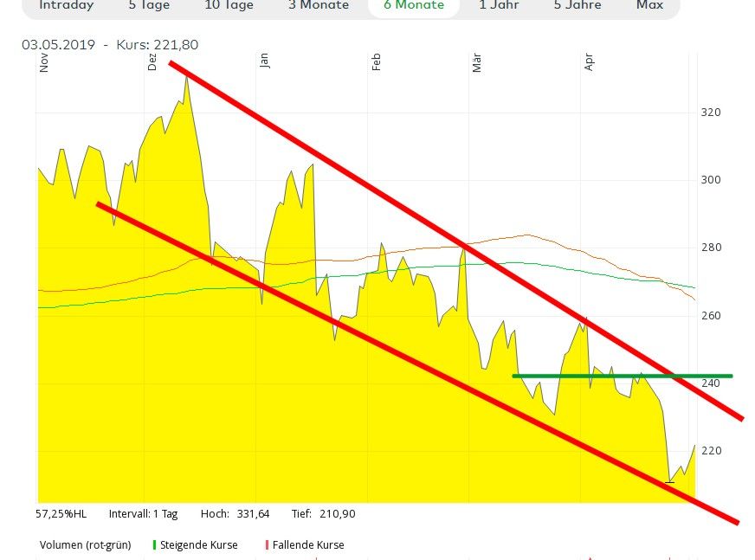The image size is (755, 560).
Task: Click the Fallende Kurse legend text
Action: tap(308, 544)
